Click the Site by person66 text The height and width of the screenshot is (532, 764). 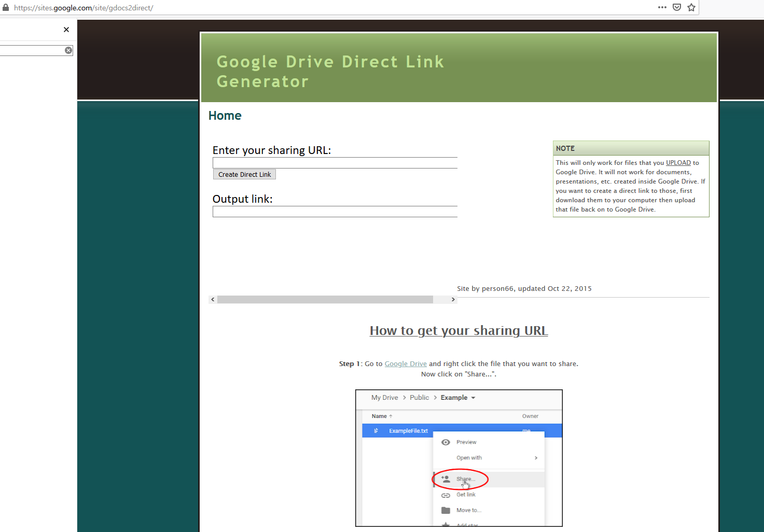[x=524, y=289]
